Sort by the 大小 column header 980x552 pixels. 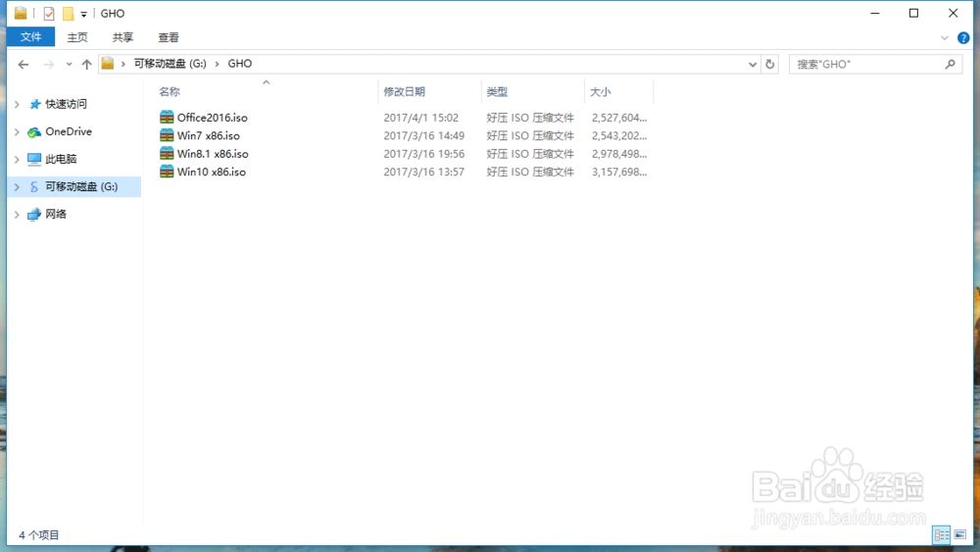[601, 92]
